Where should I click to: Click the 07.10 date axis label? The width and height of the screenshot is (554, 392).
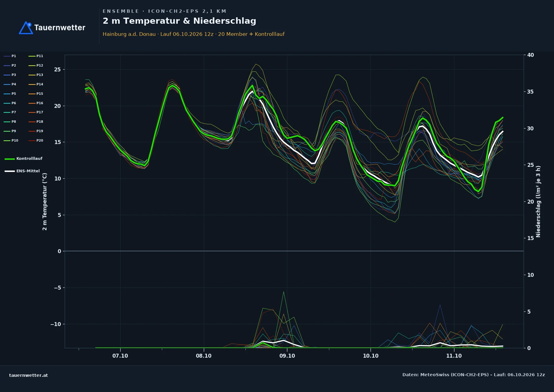120,356
